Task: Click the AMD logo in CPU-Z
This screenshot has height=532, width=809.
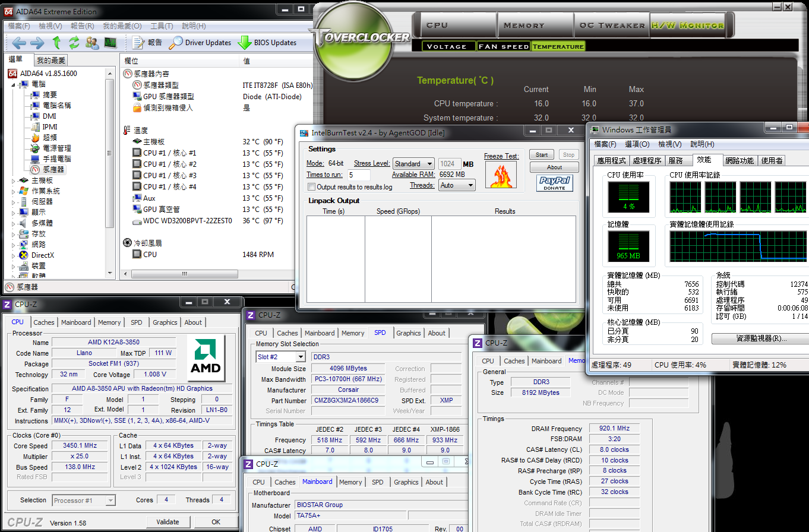Action: click(x=206, y=358)
